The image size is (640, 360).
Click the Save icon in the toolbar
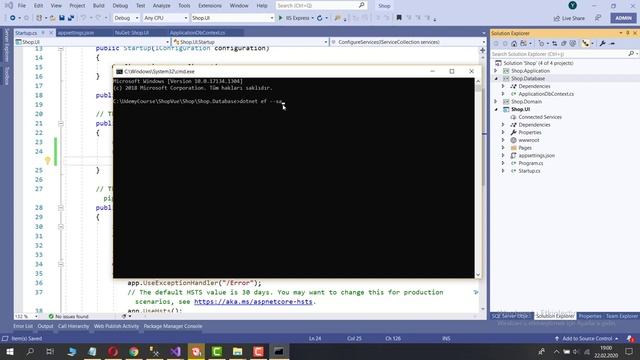(62, 18)
